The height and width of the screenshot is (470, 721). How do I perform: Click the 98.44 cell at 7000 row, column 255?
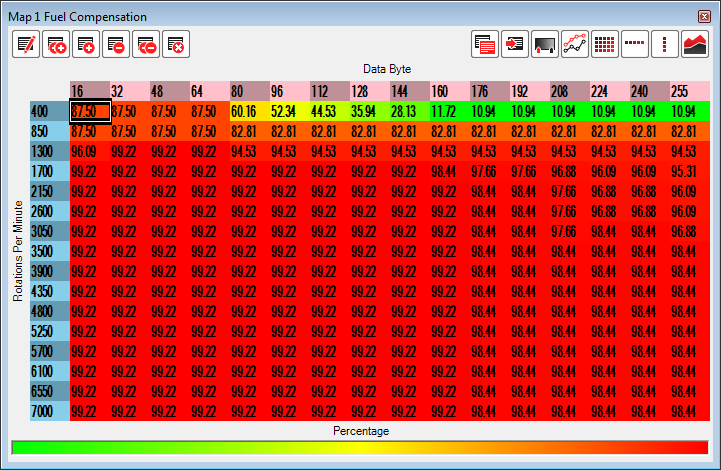(690, 411)
